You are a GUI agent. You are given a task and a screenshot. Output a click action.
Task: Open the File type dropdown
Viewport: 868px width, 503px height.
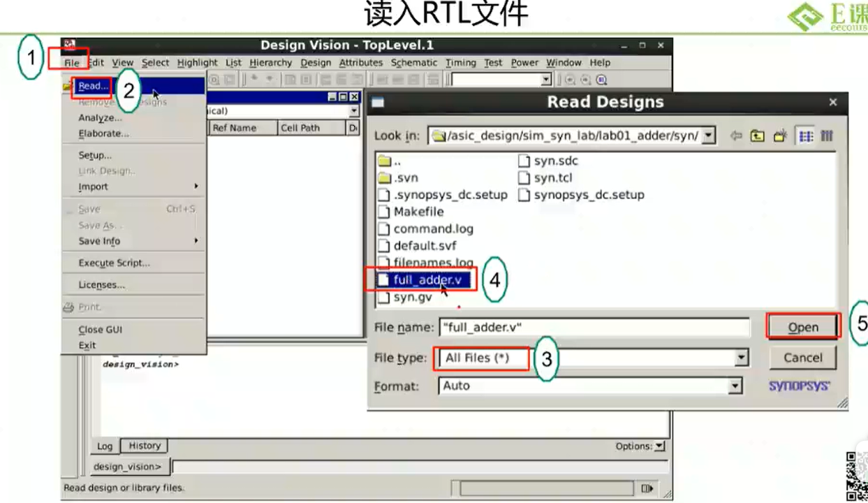point(741,358)
